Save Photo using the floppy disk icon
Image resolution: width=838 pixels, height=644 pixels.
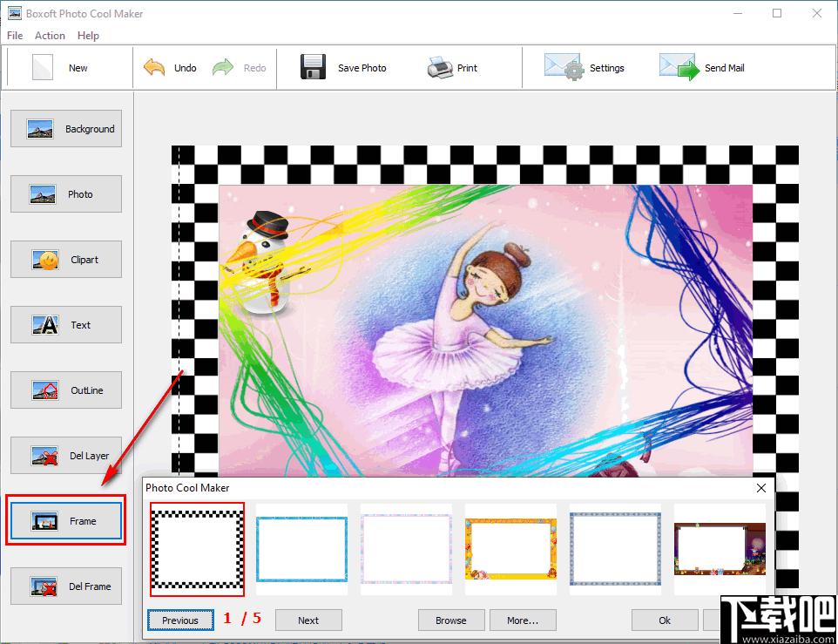[x=314, y=67]
